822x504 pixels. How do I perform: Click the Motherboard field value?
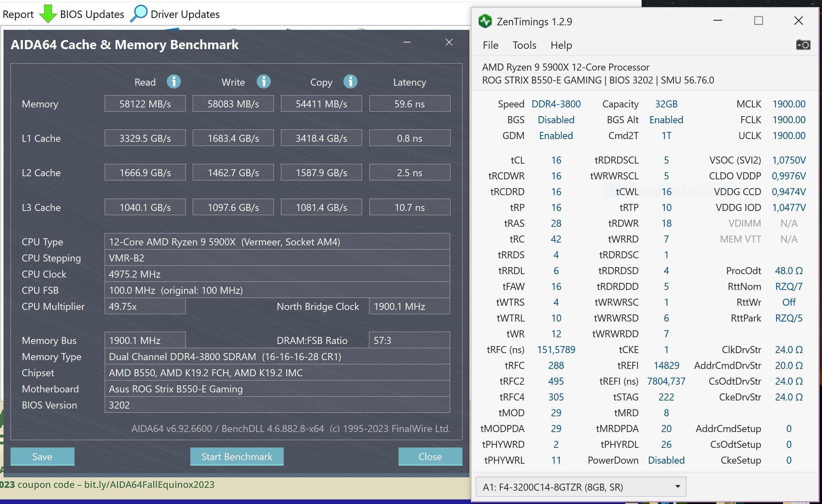[x=277, y=389]
